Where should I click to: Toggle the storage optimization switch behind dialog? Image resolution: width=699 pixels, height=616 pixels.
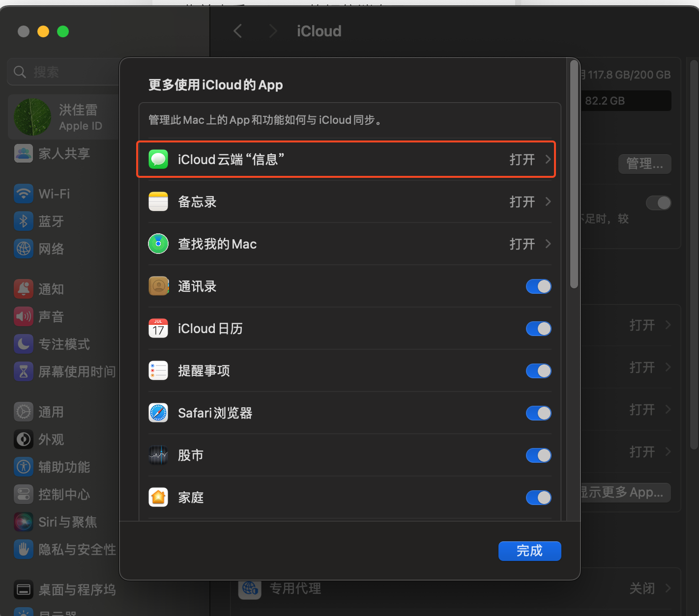pos(659,203)
